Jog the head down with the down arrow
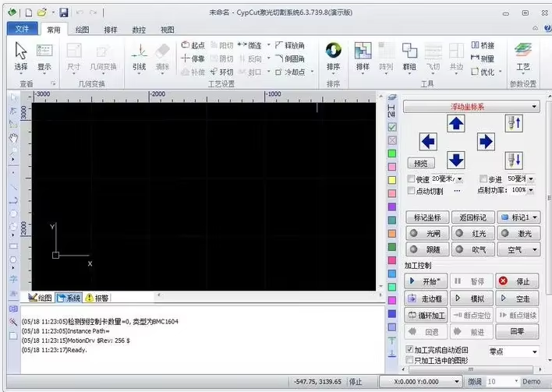The height and width of the screenshot is (392, 552). [456, 160]
